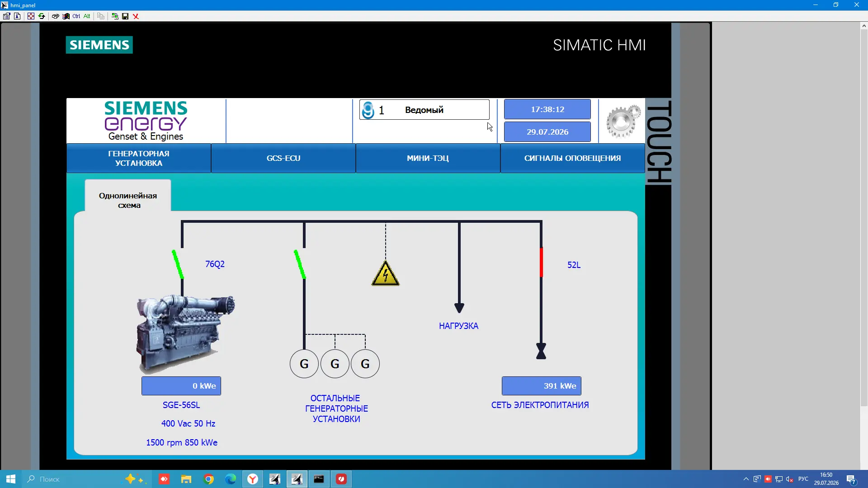Show connection info via the 'i' toolbar icon

(17, 16)
